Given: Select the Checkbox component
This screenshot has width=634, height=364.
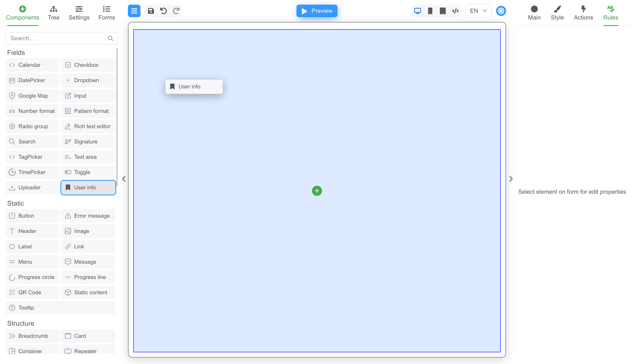Looking at the screenshot, I should point(88,65).
